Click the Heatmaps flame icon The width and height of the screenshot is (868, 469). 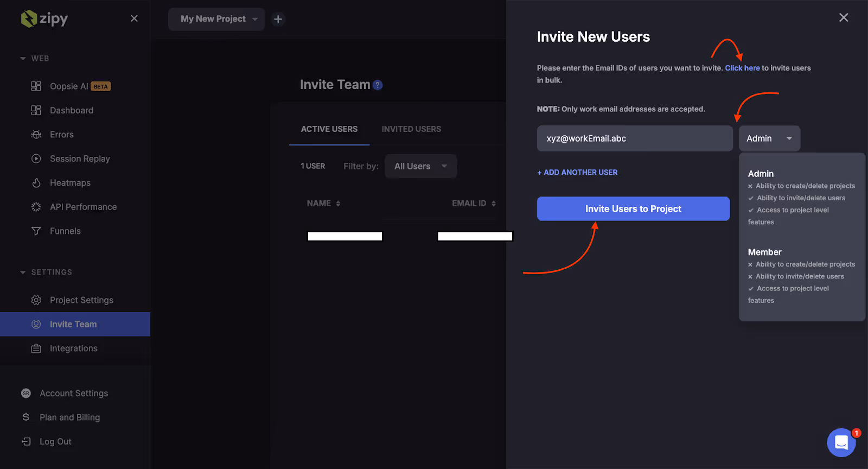[36, 183]
